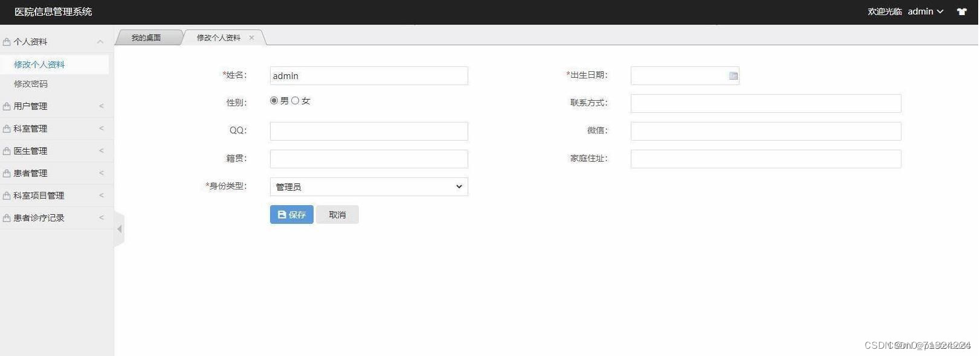Collapse sidebar with the left arrow handle

pyautogui.click(x=120, y=229)
